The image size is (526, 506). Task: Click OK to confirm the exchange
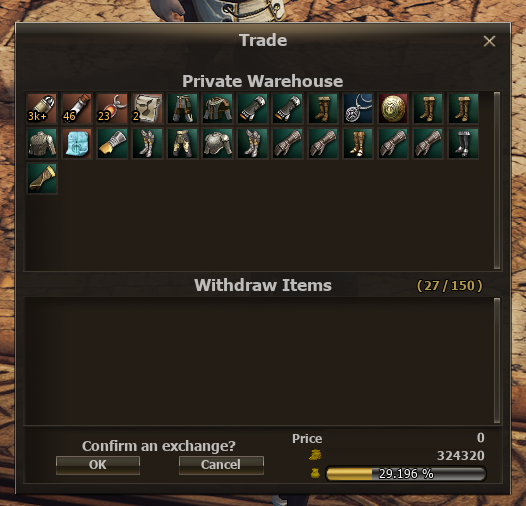click(x=98, y=465)
